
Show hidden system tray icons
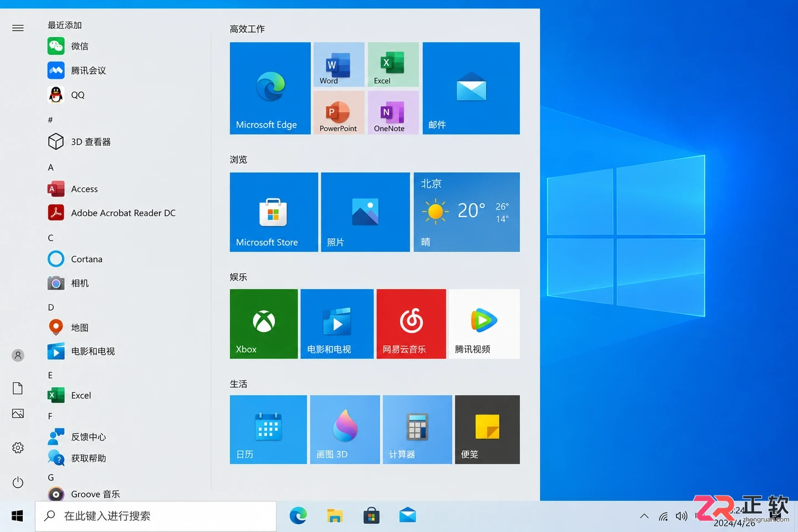click(644, 516)
